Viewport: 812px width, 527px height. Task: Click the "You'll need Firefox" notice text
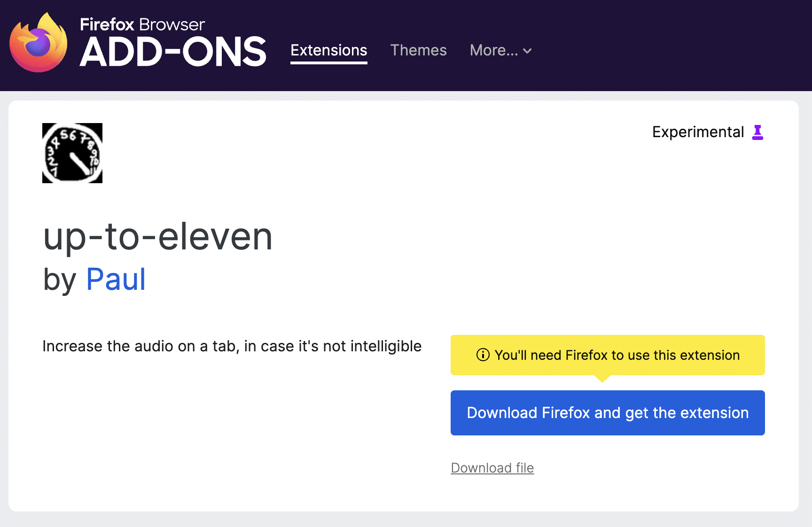pos(617,355)
